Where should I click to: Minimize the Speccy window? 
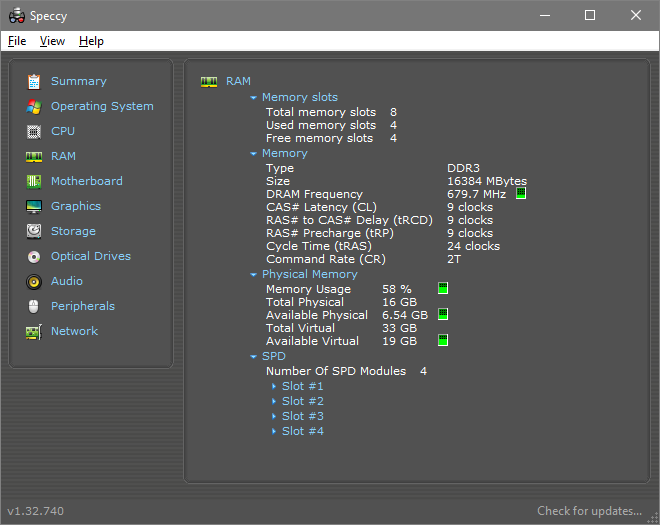tap(545, 16)
